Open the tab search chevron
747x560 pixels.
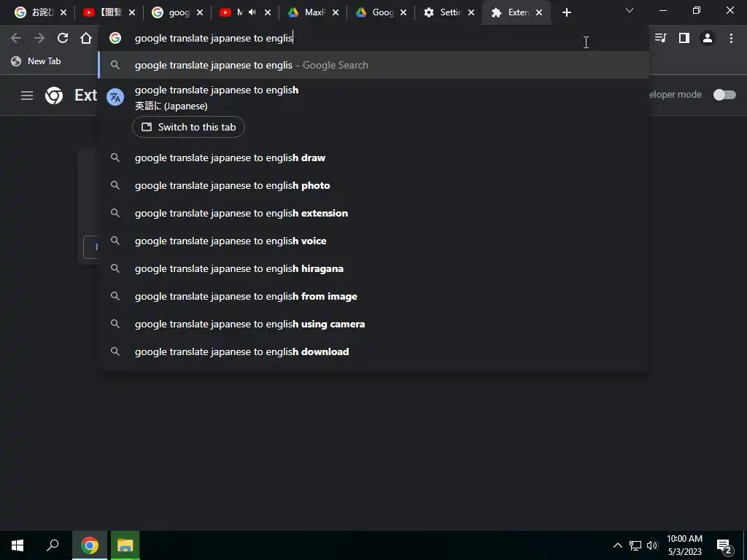click(x=630, y=10)
